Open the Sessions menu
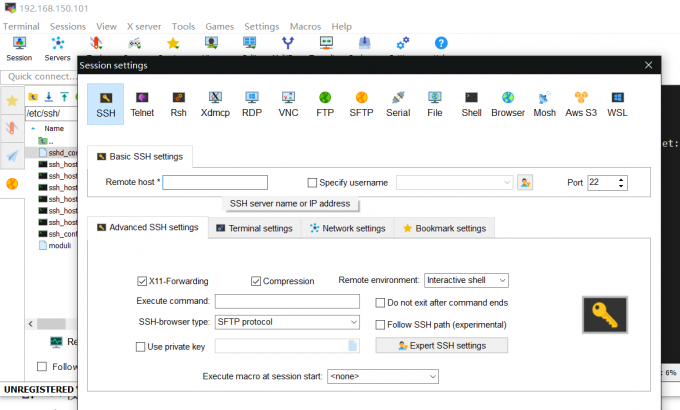The image size is (680, 410). (68, 26)
